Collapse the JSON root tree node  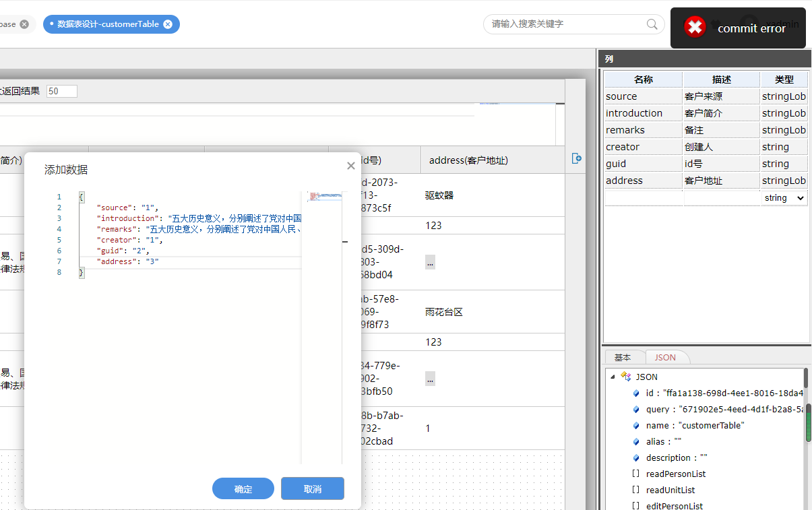point(613,377)
